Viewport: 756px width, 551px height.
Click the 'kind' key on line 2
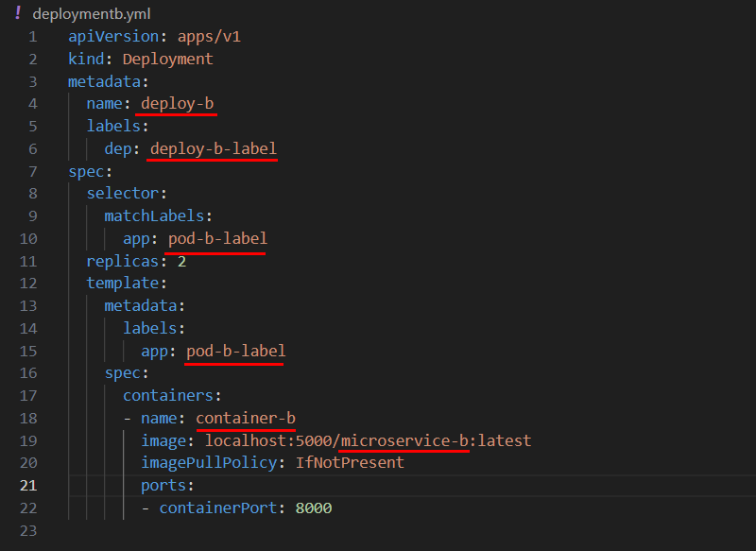pyautogui.click(x=86, y=60)
